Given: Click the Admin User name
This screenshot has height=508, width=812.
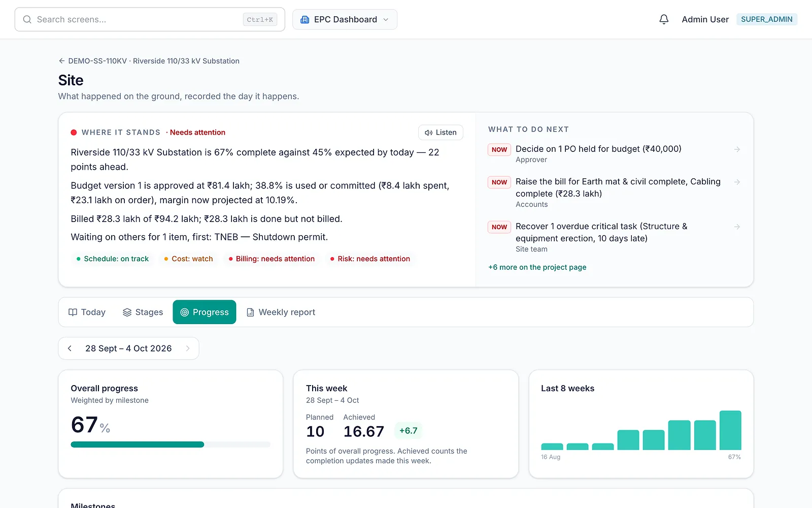Looking at the screenshot, I should pos(705,19).
